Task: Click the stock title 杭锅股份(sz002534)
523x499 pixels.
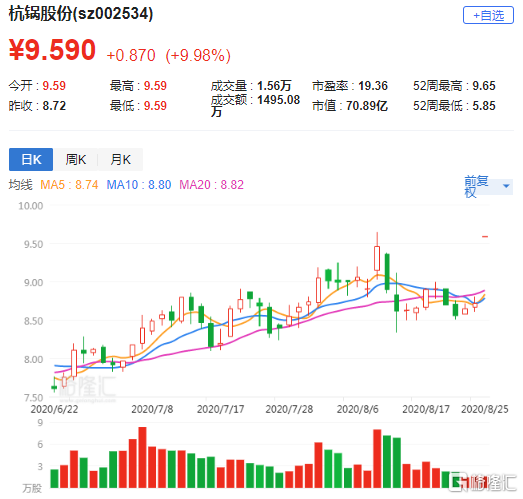Action: [81, 14]
